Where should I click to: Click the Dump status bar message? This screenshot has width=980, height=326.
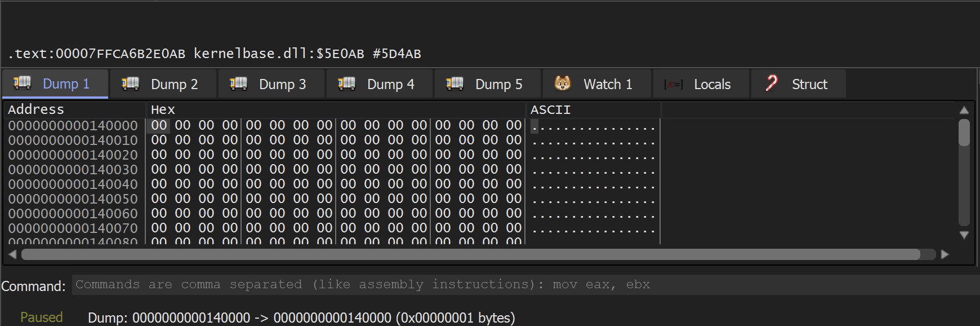coord(301,318)
